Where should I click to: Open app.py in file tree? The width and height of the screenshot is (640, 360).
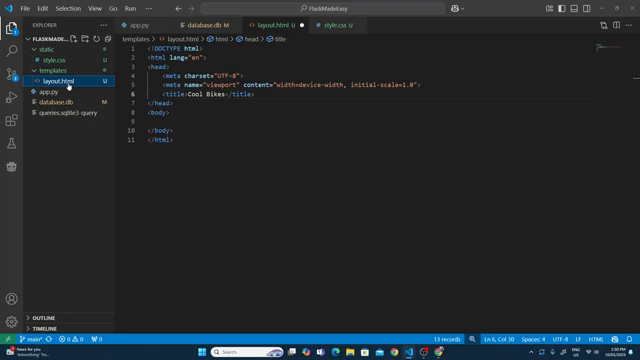(49, 92)
